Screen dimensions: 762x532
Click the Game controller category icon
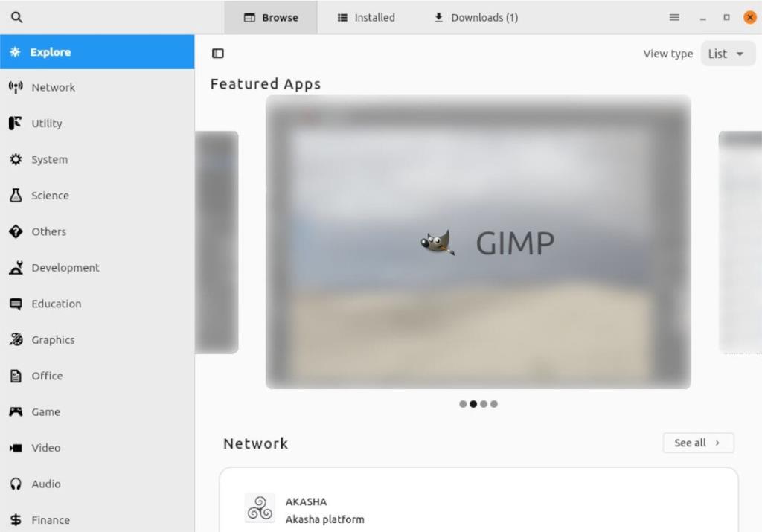pyautogui.click(x=16, y=411)
